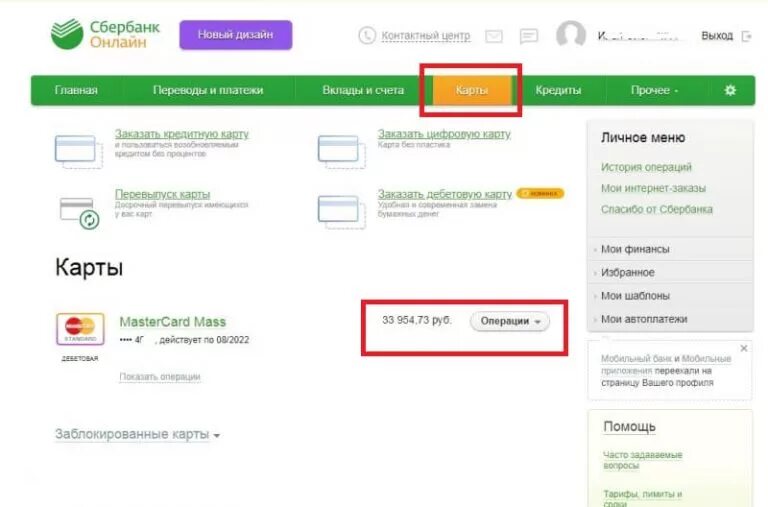
Task: Expand the Прочее menu
Action: (x=654, y=90)
